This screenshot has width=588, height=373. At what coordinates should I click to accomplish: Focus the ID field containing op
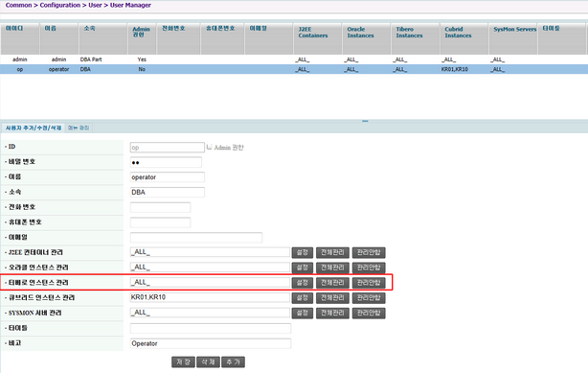pos(168,148)
